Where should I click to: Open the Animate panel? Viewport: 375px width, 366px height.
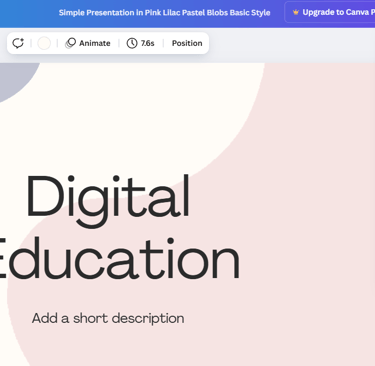pos(88,43)
